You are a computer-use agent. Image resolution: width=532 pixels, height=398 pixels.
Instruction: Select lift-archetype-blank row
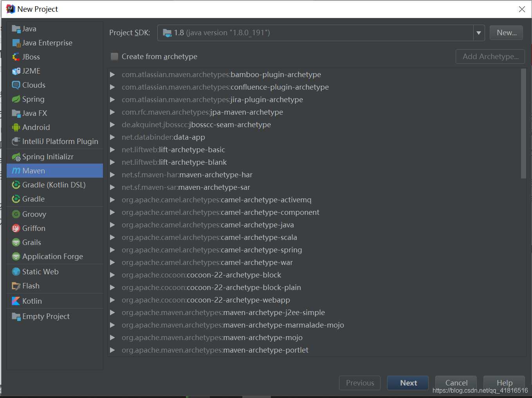coord(314,162)
